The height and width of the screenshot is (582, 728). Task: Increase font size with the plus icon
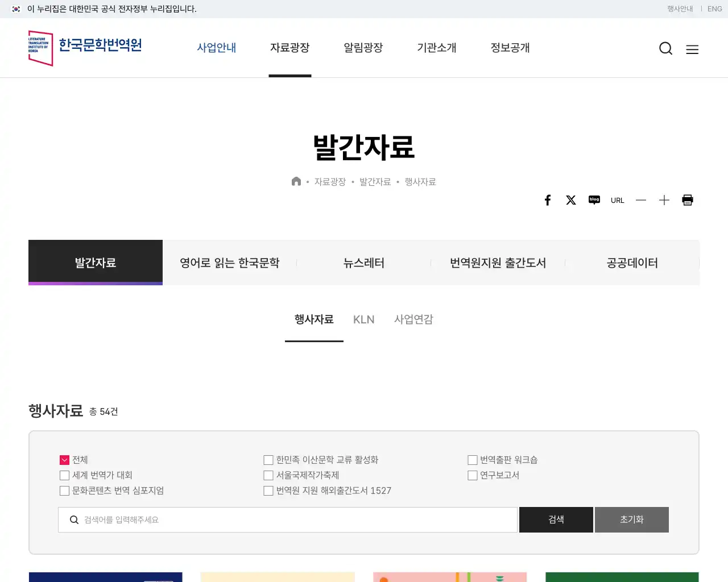pyautogui.click(x=664, y=200)
